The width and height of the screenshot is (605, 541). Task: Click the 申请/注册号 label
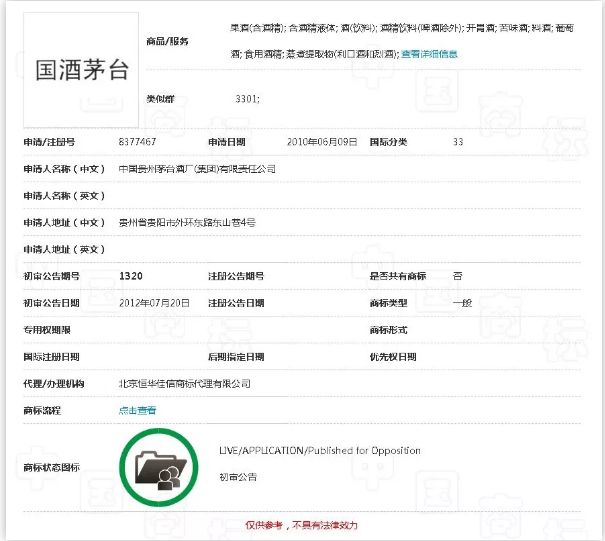point(49,142)
